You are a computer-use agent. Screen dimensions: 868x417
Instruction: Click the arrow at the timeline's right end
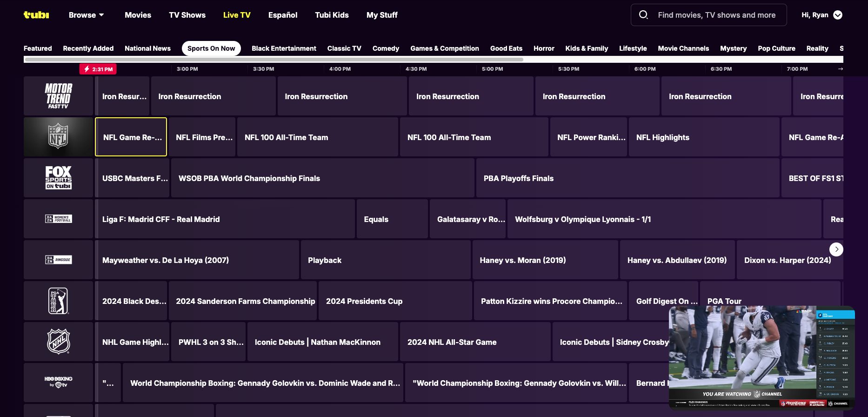[x=840, y=69]
